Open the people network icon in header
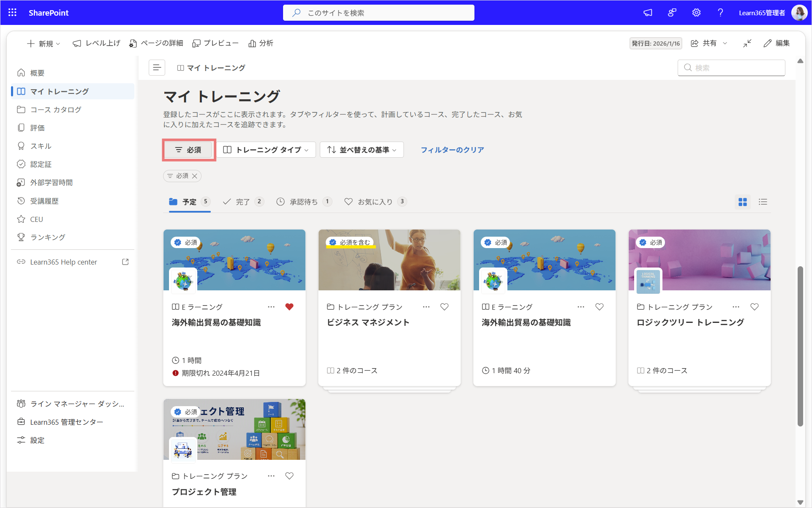 click(672, 13)
